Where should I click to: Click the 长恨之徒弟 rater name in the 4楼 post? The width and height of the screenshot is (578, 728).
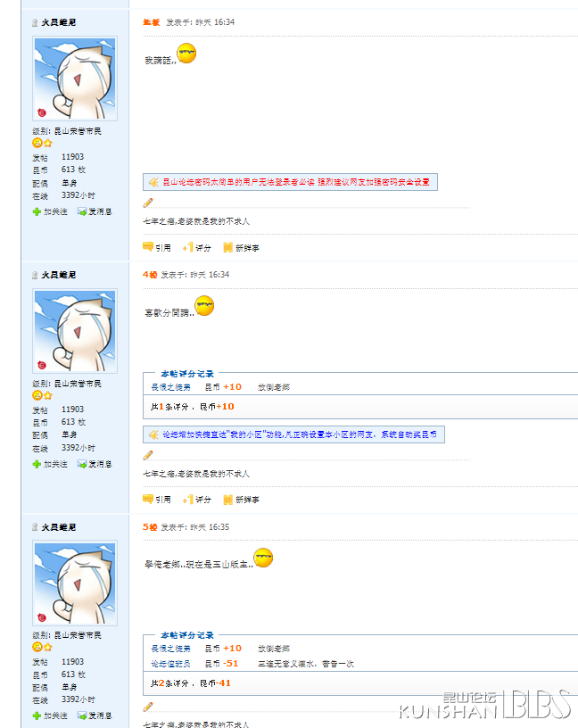[170, 387]
